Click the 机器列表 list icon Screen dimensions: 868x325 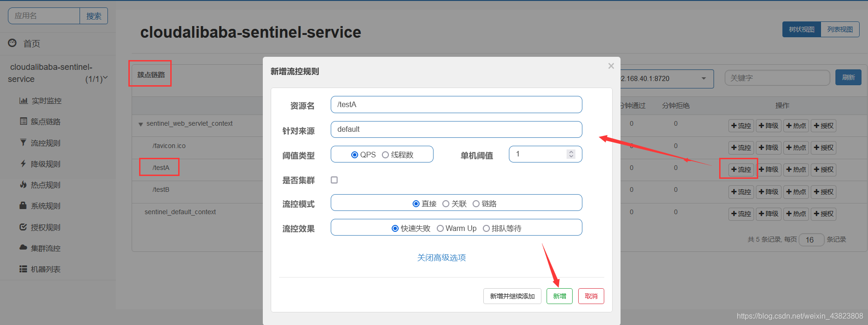click(23, 269)
